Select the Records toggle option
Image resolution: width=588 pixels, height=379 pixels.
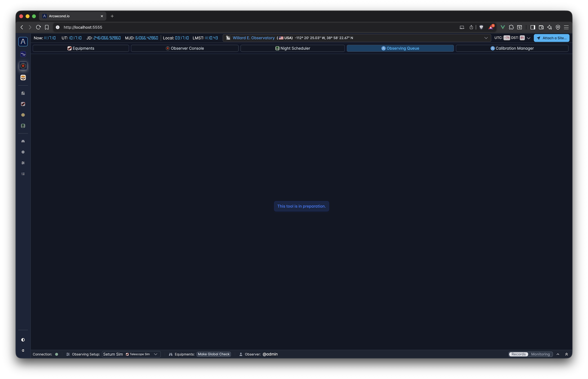(518, 354)
